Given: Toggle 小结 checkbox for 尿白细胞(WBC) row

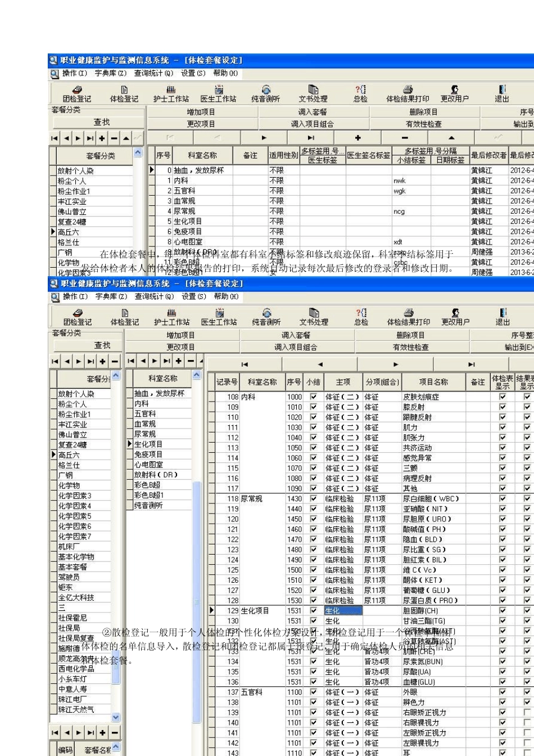Looking at the screenshot, I should click(x=313, y=499).
